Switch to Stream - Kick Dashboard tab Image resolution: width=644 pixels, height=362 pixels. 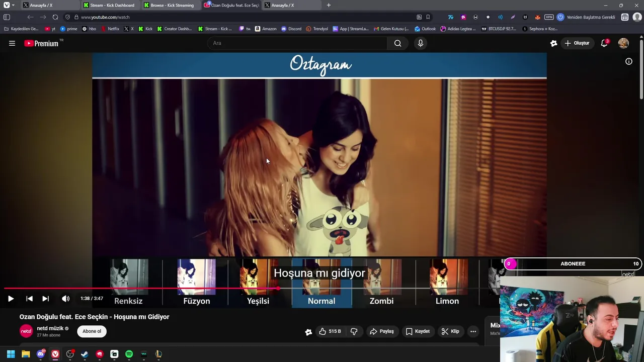click(110, 5)
